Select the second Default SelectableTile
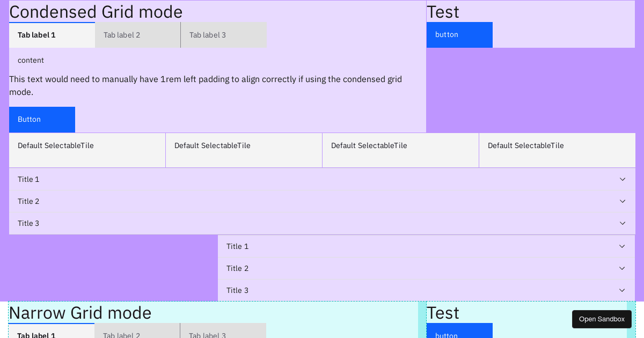The height and width of the screenshot is (338, 644). 244,150
